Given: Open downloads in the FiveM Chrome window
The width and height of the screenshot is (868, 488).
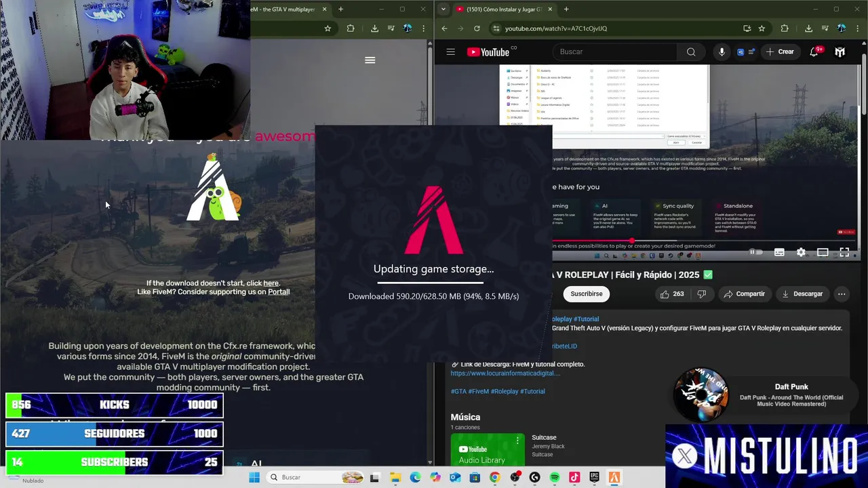Looking at the screenshot, I should coord(374,28).
